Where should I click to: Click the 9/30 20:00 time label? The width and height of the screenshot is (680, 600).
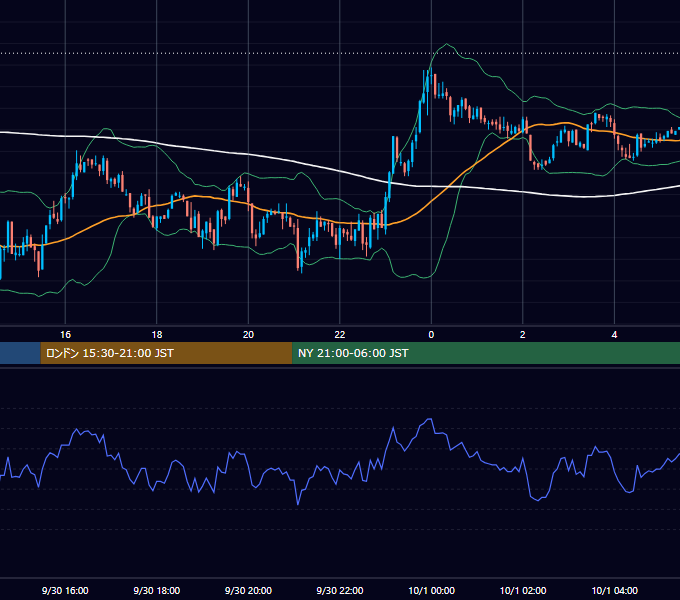tap(248, 590)
